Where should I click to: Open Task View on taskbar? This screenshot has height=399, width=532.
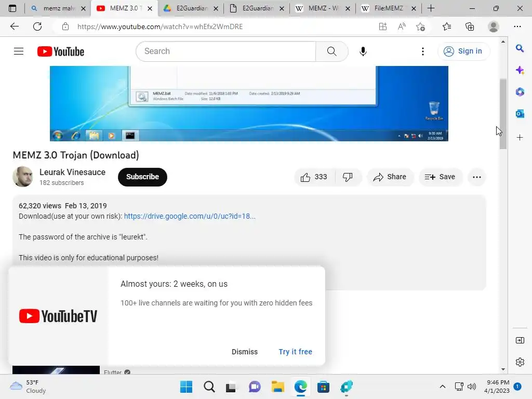click(231, 387)
